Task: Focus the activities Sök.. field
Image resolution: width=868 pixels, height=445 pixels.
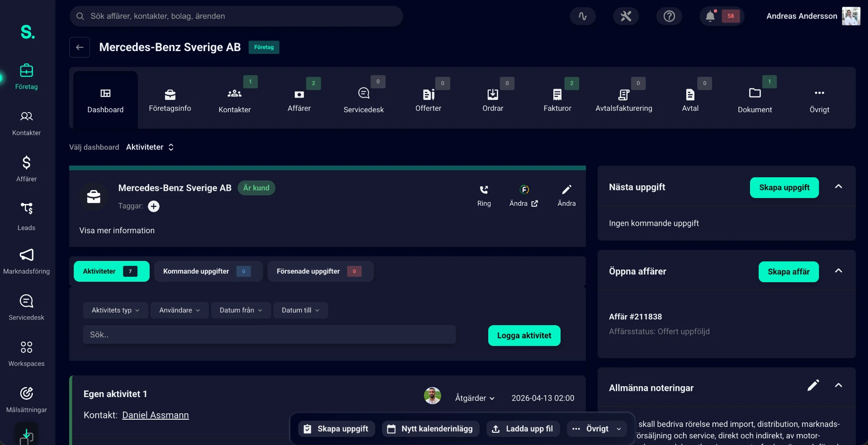Action: pos(269,335)
